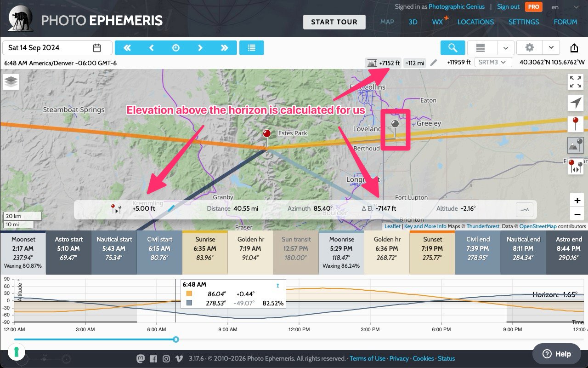
Task: Jump forward with the double right arrow
Action: 225,48
